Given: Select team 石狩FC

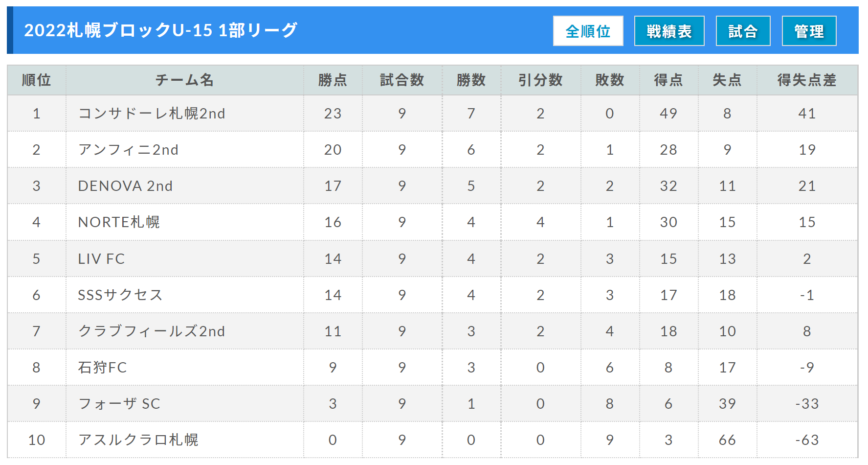Looking at the screenshot, I should [x=102, y=367].
